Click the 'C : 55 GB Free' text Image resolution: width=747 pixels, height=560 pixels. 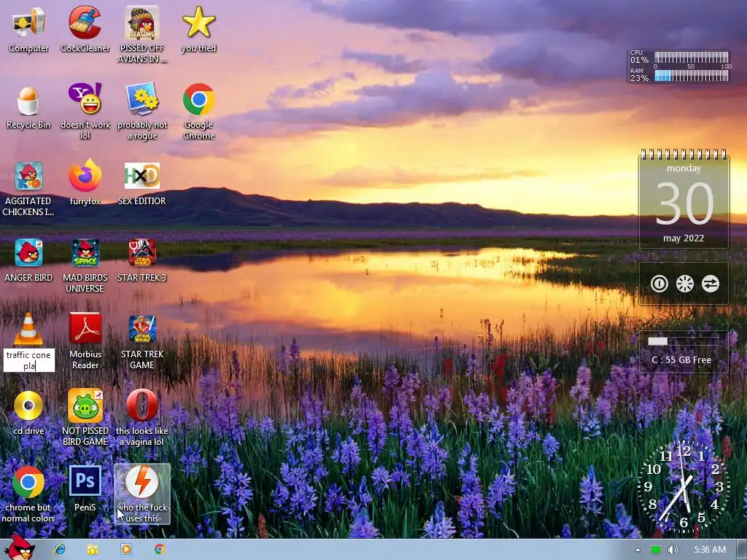pos(681,360)
